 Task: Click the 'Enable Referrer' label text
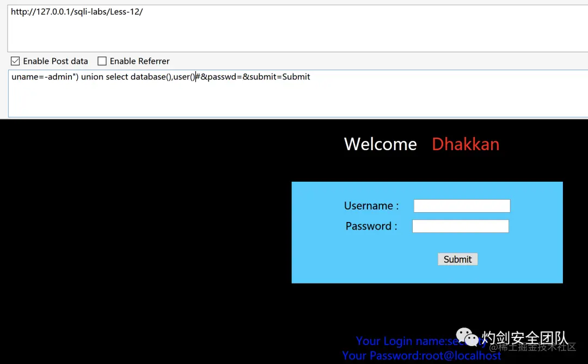[139, 61]
